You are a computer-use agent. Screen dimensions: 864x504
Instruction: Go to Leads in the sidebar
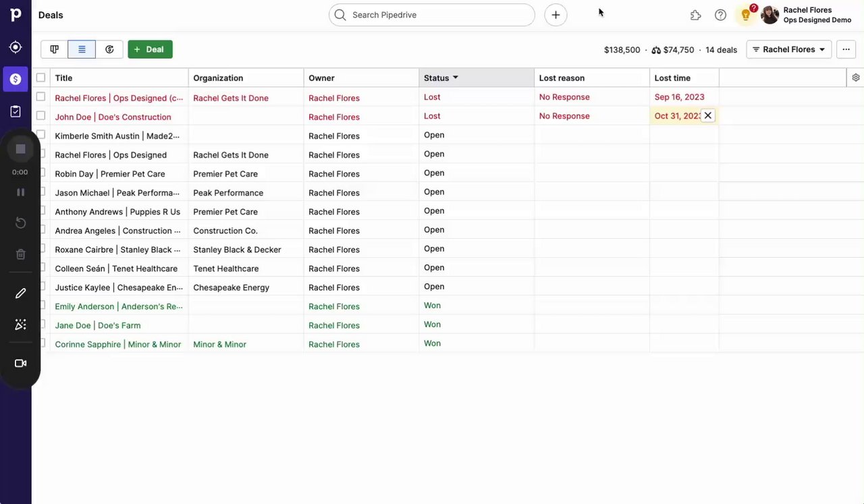16,47
